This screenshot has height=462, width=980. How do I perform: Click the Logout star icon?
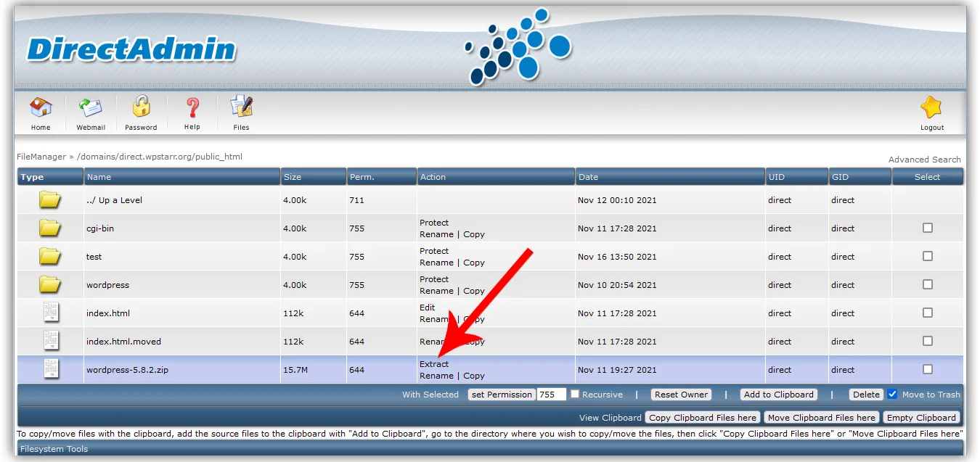pos(931,108)
